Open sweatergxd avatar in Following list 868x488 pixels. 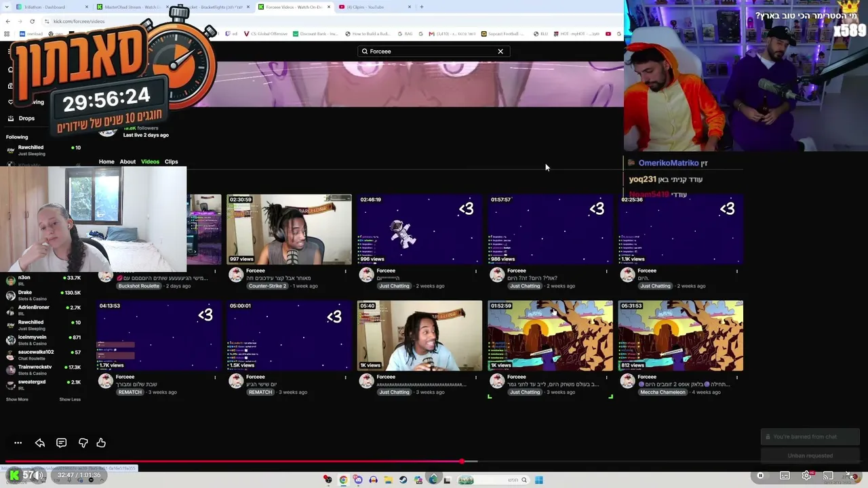(x=10, y=385)
